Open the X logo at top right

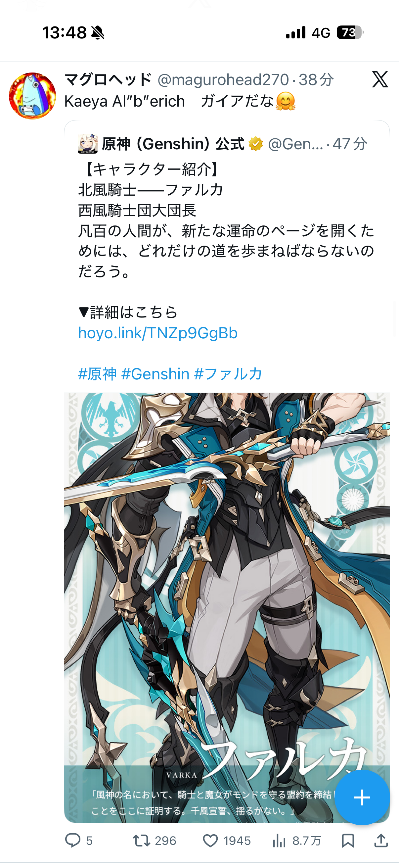click(380, 79)
